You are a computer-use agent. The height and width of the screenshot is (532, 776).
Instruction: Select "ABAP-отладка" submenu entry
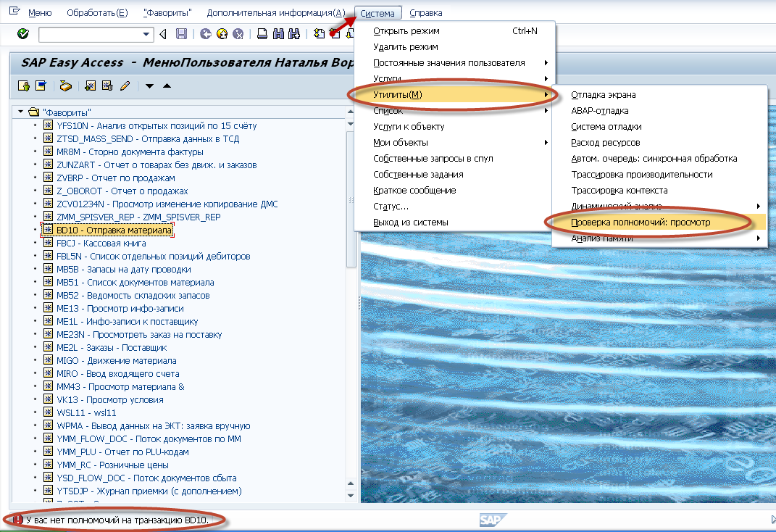click(659, 110)
